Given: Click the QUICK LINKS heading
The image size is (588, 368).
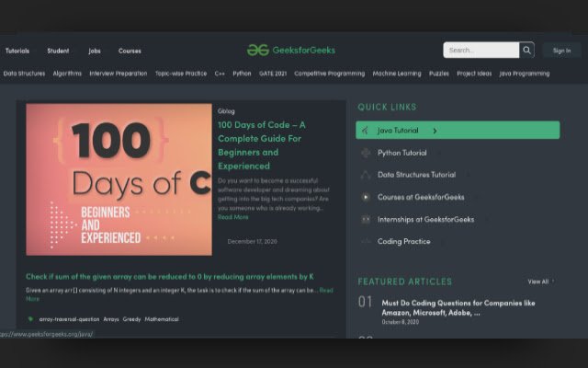Looking at the screenshot, I should tap(387, 107).
